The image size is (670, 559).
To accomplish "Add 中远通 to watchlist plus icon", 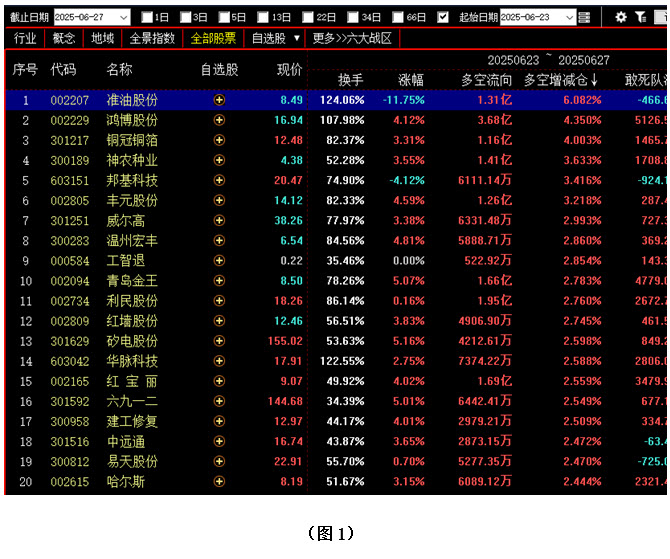I will (219, 441).
